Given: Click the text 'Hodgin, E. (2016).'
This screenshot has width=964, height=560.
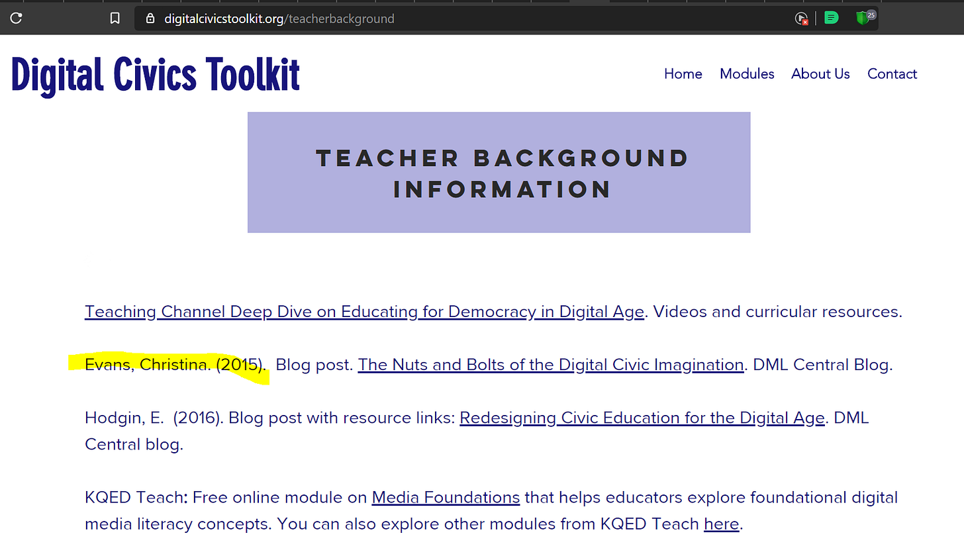Looking at the screenshot, I should (x=154, y=418).
